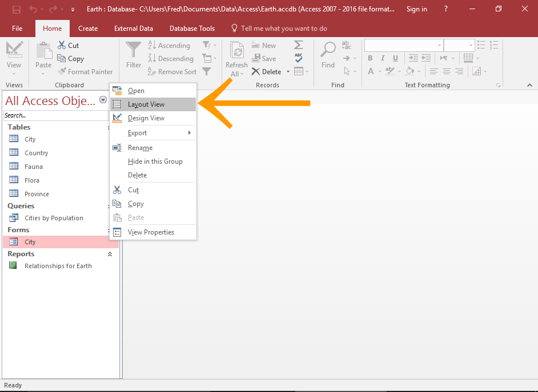
Task: Toggle Bold text formatting
Action: tap(370, 58)
